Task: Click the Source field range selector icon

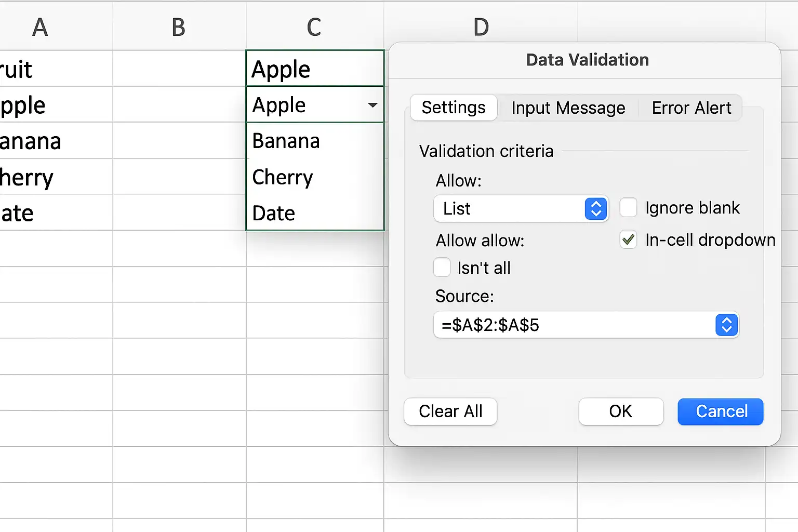Action: point(727,325)
